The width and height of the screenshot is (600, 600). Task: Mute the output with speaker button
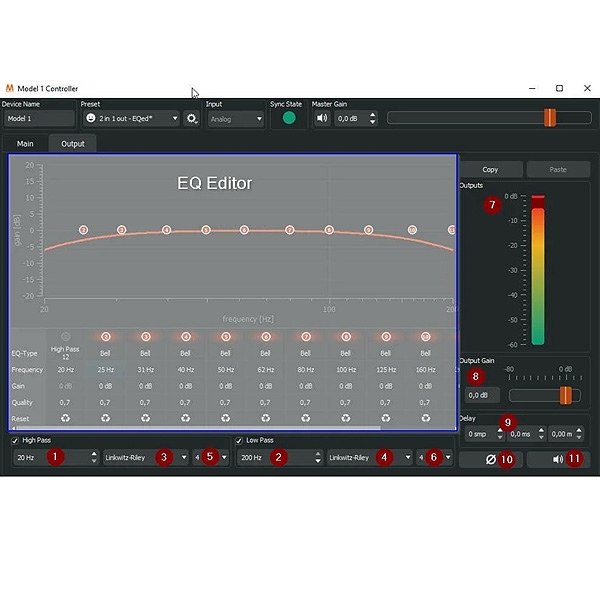(x=556, y=460)
